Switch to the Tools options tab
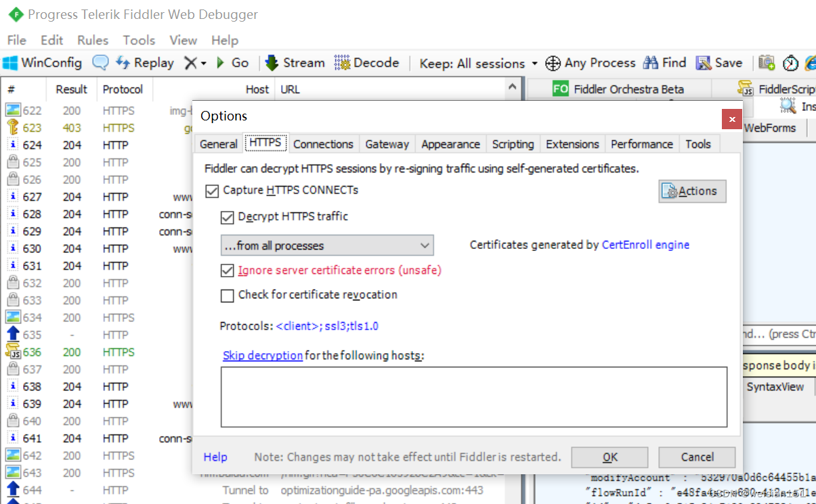The image size is (816, 504). click(697, 144)
